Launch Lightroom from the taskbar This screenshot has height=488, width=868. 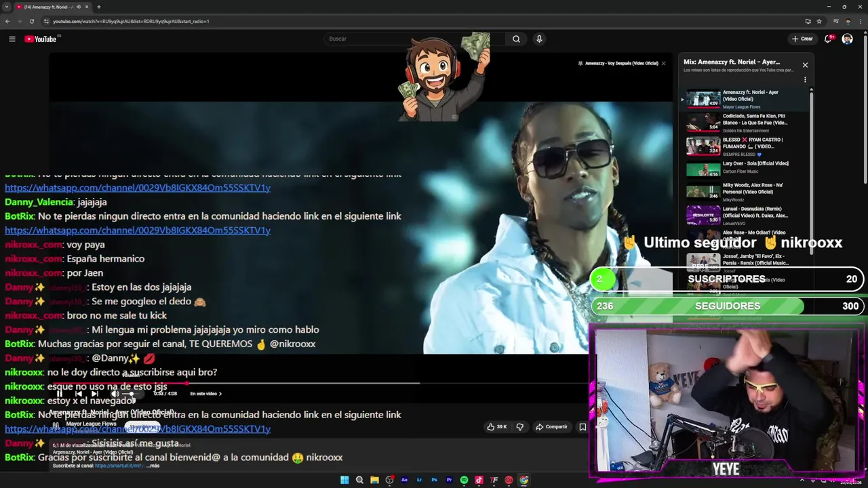[419, 480]
